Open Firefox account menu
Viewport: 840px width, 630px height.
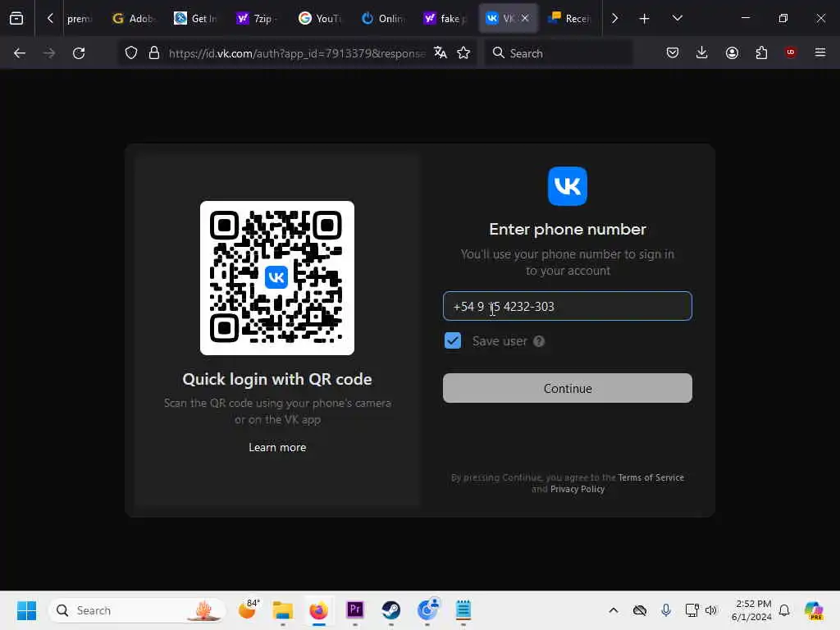pos(732,52)
